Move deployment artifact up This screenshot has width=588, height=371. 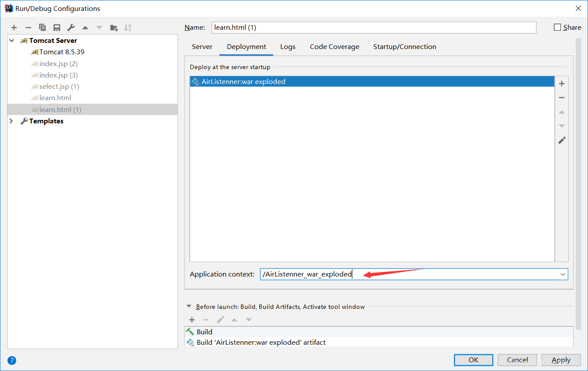click(x=562, y=112)
